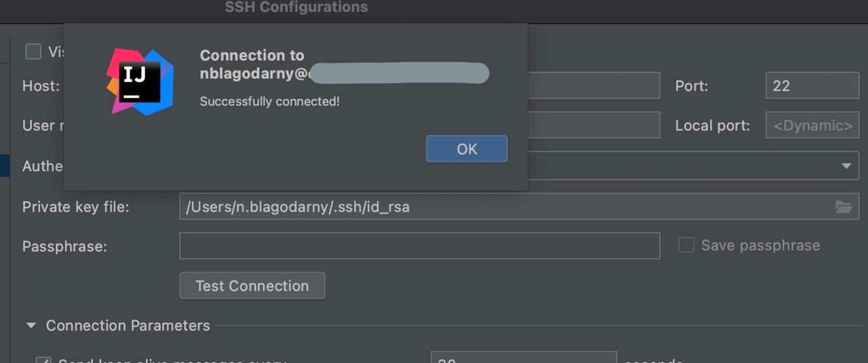This screenshot has width=868, height=363.
Task: Toggle the Send keep-alive messages checkbox
Action: tap(43, 360)
